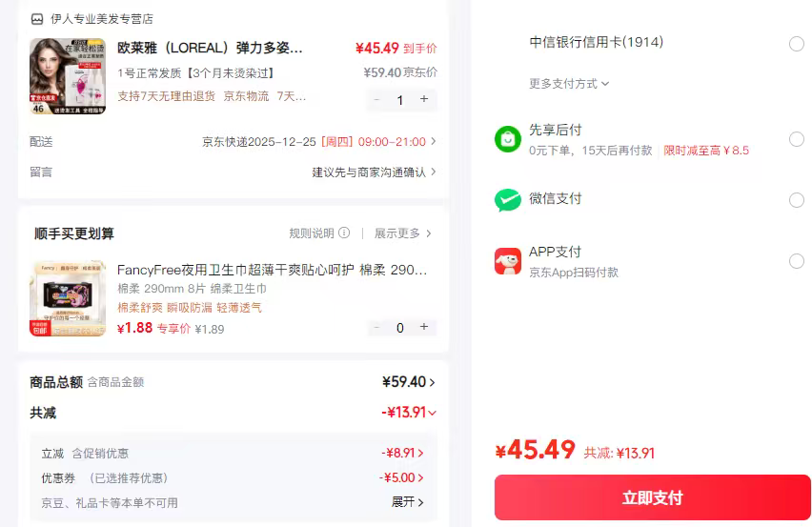Viewport: 812px width, 527px height.
Task: Add one FancyFree sanitary pad with plus
Action: pos(424,327)
